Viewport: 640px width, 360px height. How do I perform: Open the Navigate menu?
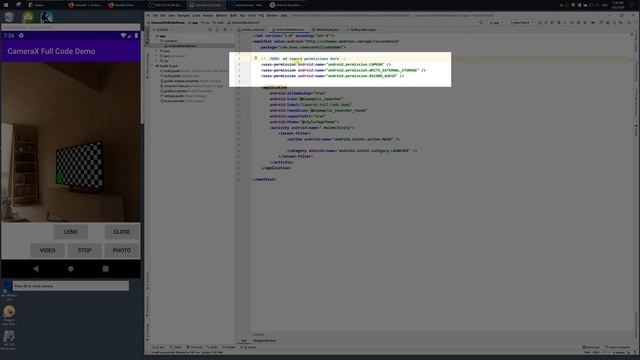click(x=183, y=16)
